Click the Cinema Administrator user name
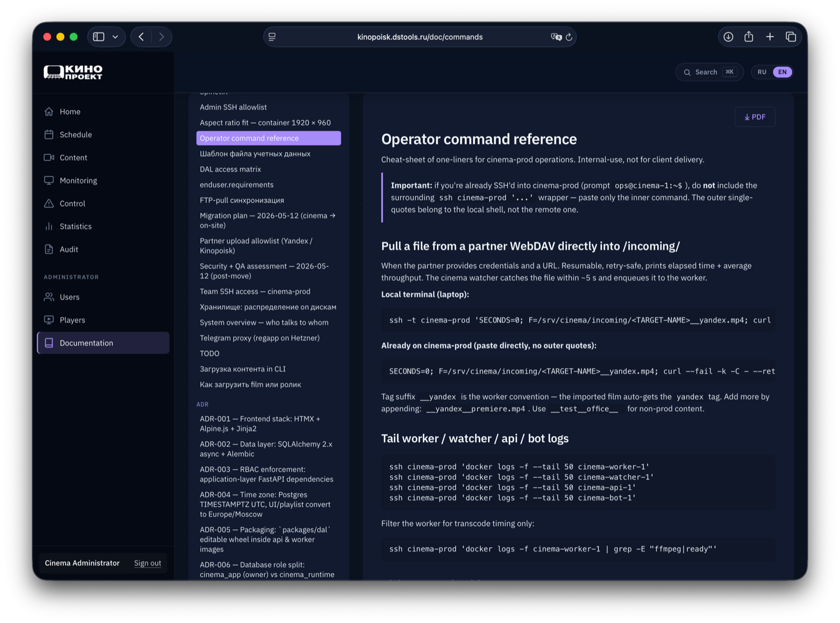The height and width of the screenshot is (623, 840). click(x=82, y=563)
